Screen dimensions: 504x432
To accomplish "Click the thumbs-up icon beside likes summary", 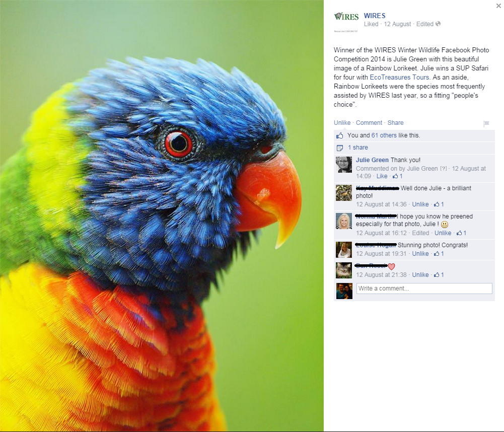I will pos(340,135).
